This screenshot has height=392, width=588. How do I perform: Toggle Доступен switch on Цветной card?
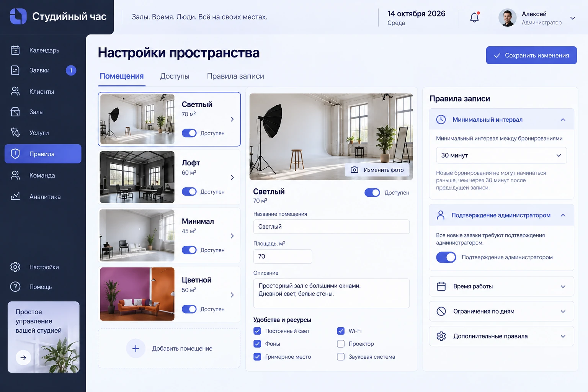[189, 309]
